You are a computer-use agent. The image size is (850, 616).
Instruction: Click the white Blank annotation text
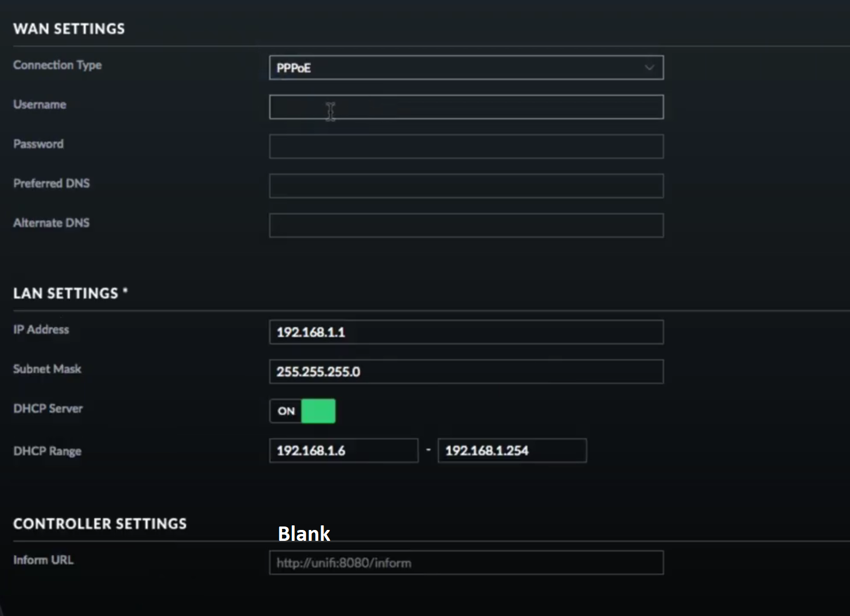coord(304,534)
